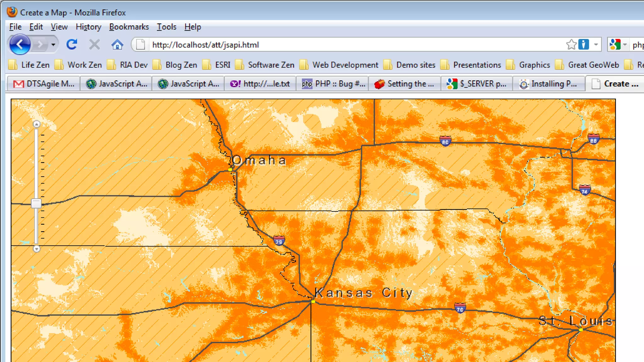Click the map zoom slider handle
Screen dimensions: 644x362
pyautogui.click(x=36, y=204)
